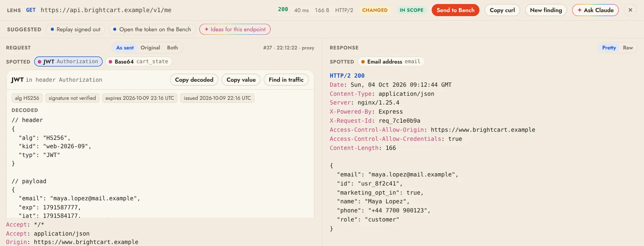The width and height of the screenshot is (644, 246).
Task: Click the signature not verified tag
Action: tap(72, 98)
